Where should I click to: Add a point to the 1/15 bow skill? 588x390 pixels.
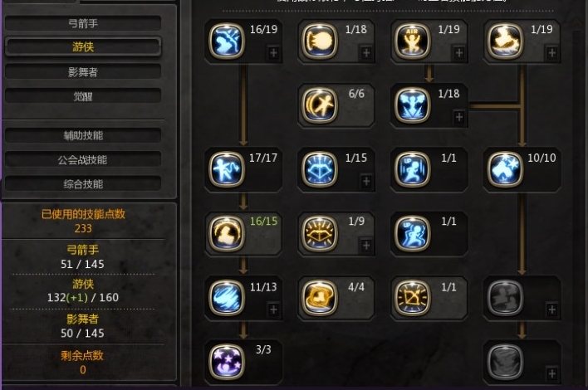tap(366, 182)
